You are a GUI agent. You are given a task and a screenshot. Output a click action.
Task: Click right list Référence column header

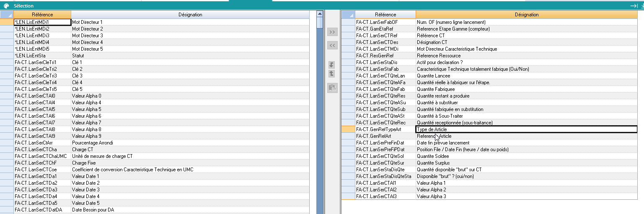coord(385,15)
